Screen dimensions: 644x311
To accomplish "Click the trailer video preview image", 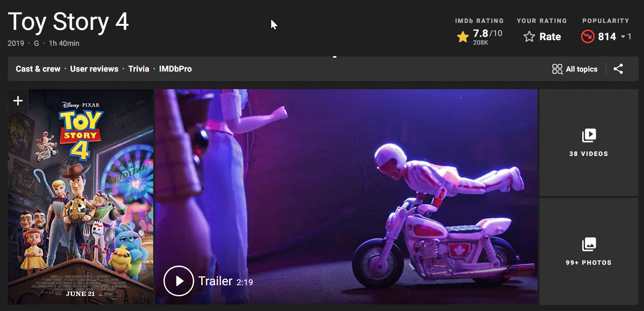I will click(346, 197).
